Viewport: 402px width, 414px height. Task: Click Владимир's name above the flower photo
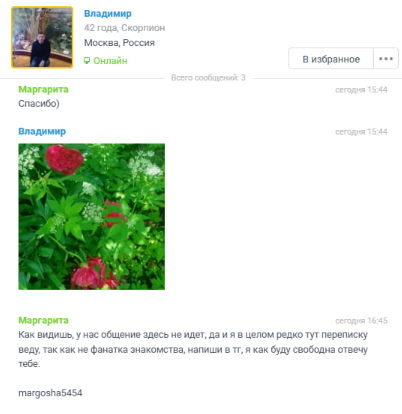pos(42,131)
